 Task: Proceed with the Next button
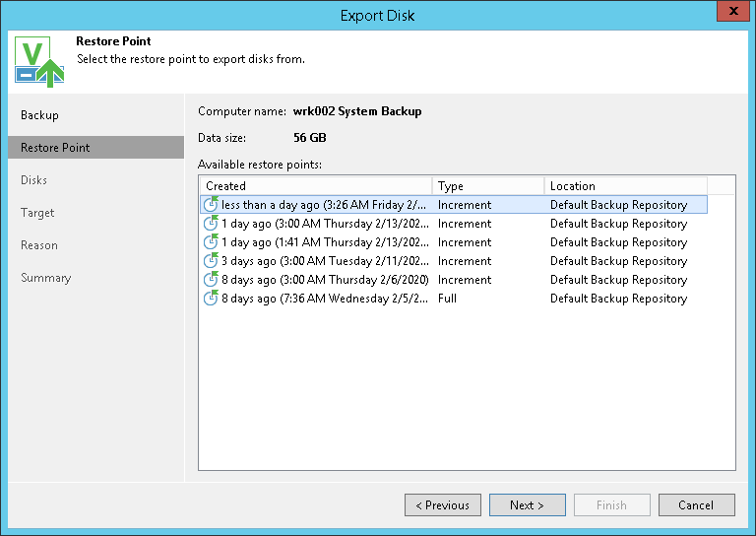(527, 504)
